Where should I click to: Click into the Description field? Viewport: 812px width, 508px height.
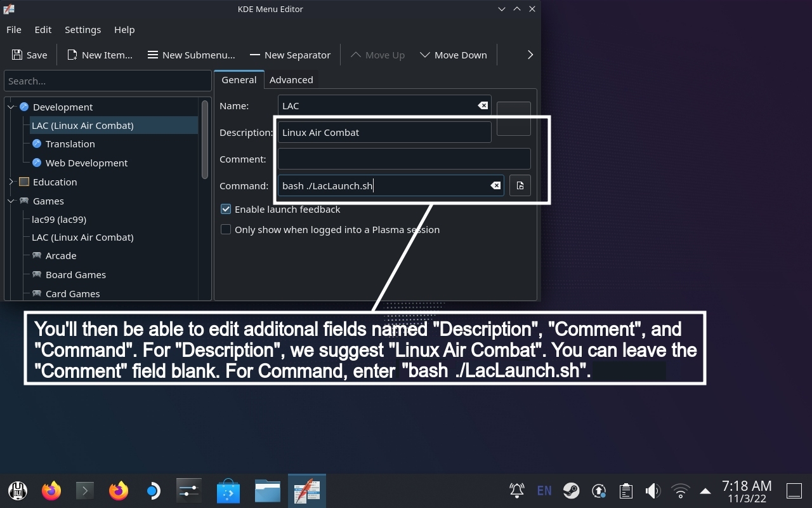[x=384, y=132]
